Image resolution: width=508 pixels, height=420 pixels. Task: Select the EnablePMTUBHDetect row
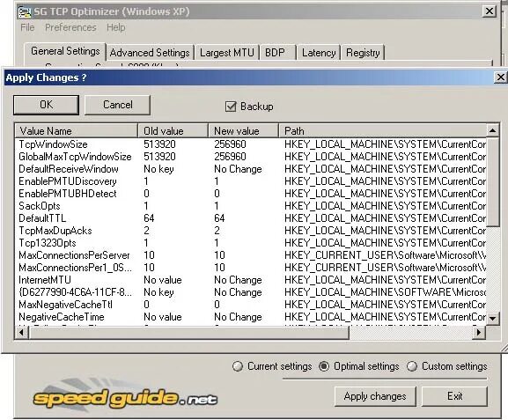pos(250,194)
